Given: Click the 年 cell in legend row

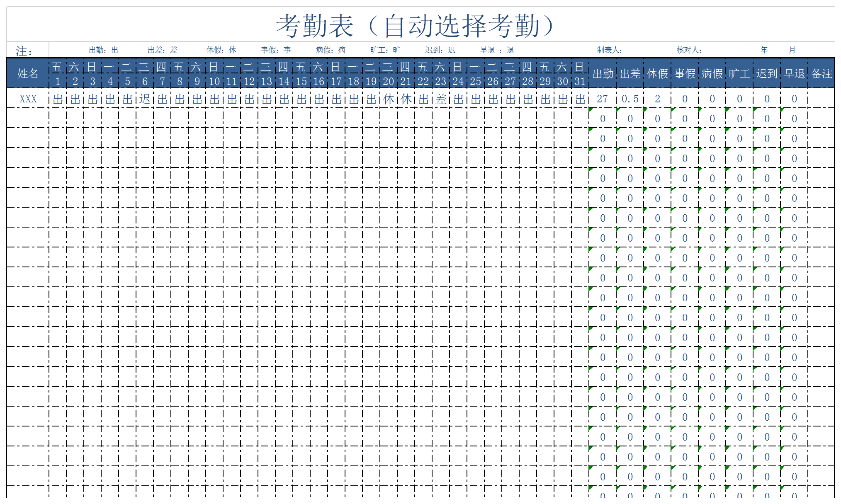Looking at the screenshot, I should [x=764, y=50].
